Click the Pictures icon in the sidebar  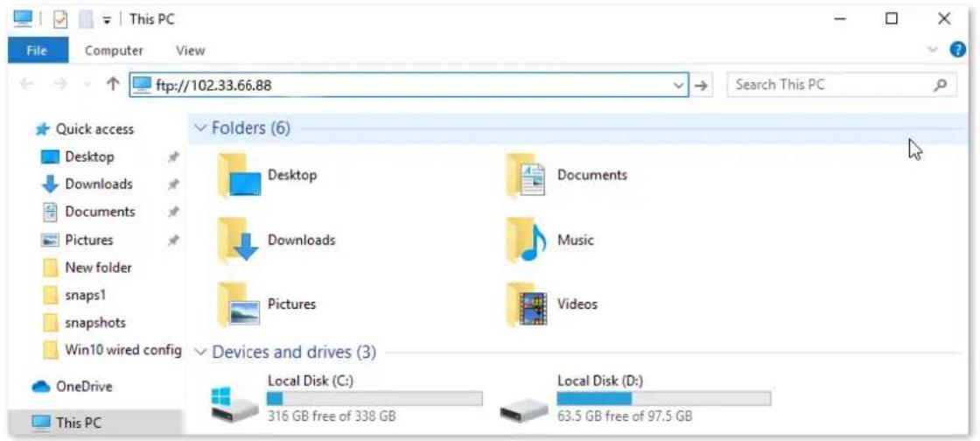(50, 240)
